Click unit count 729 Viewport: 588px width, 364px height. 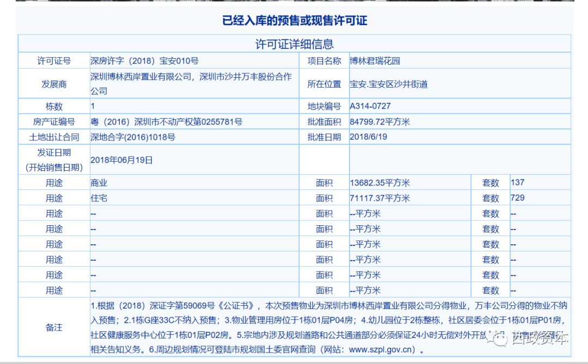[x=518, y=198]
